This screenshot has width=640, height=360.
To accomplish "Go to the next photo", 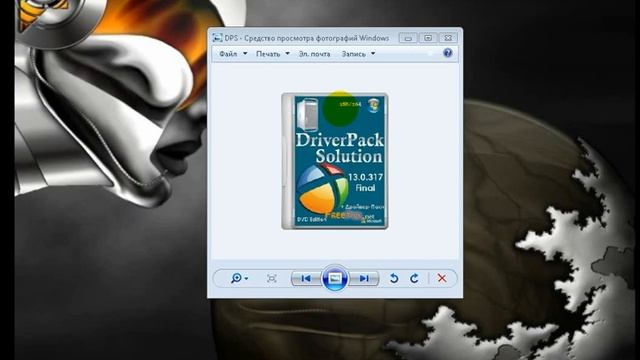I will [x=364, y=278].
